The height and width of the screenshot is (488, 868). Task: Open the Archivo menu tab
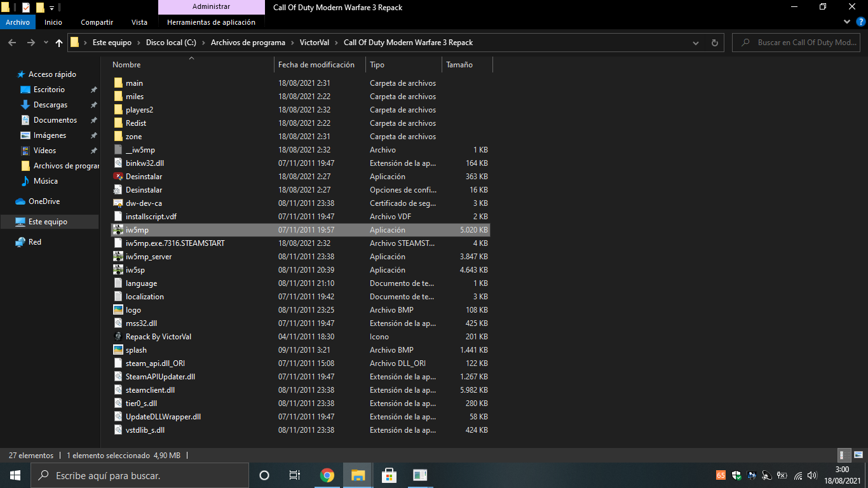click(18, 22)
